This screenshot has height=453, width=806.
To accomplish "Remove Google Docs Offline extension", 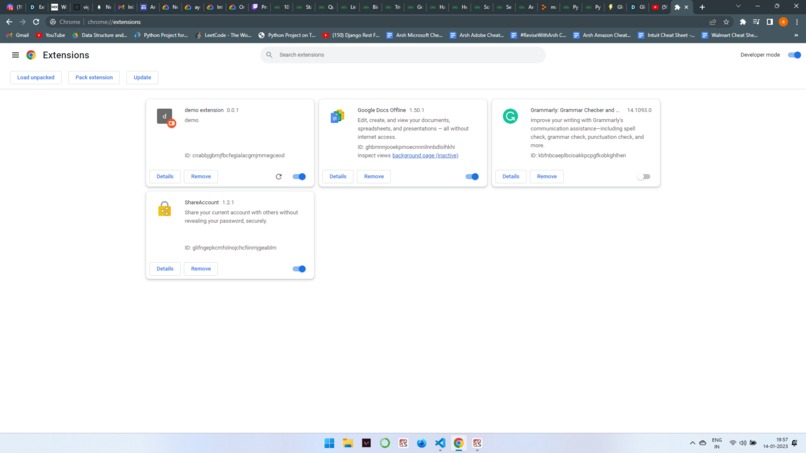I will tap(374, 176).
